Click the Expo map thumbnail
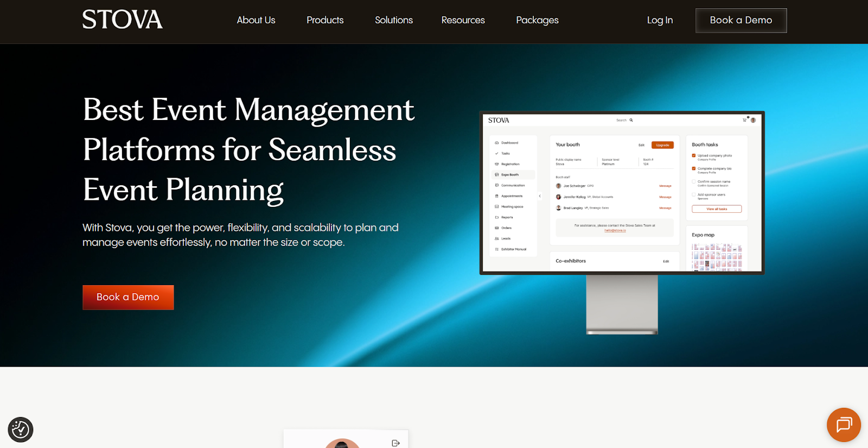The width and height of the screenshot is (868, 448). [x=717, y=256]
